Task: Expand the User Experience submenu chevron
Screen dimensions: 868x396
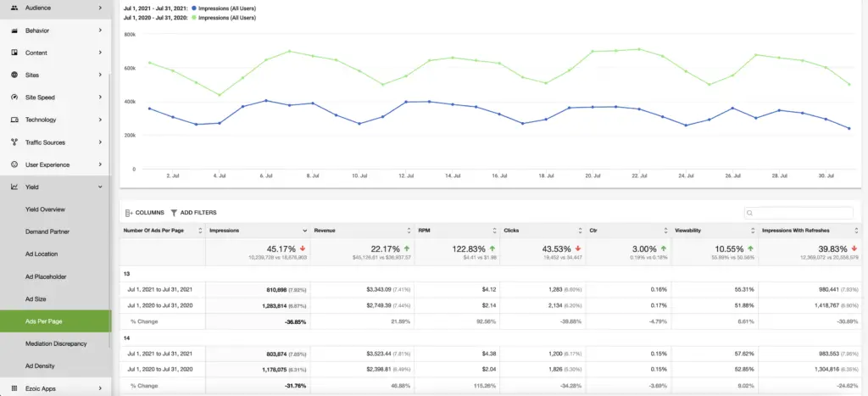Action: tap(100, 165)
